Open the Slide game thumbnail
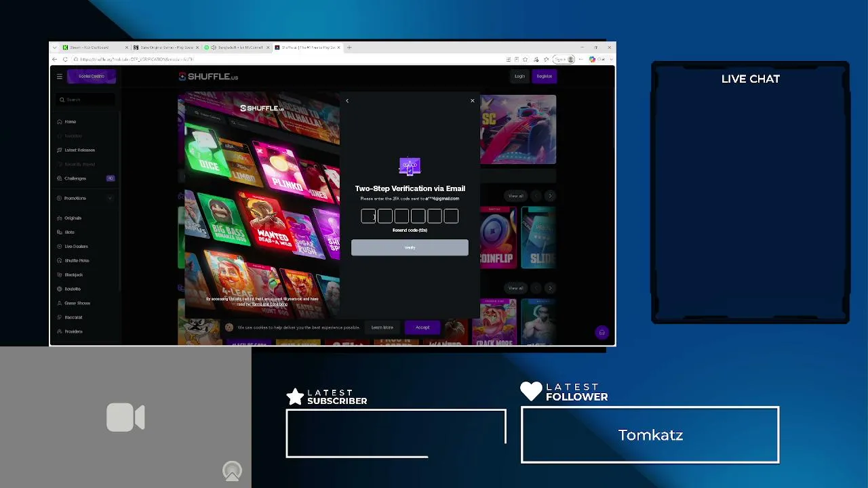Viewport: 868px width, 488px height. tap(539, 237)
